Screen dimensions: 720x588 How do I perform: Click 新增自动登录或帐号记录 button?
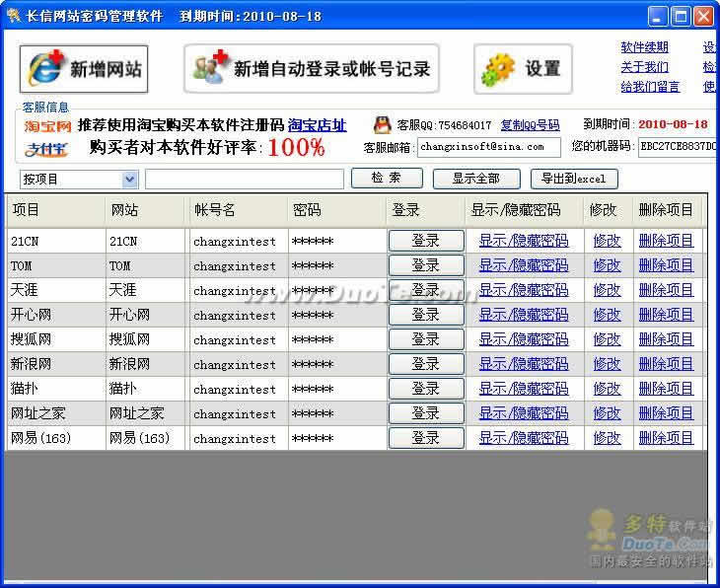312,69
